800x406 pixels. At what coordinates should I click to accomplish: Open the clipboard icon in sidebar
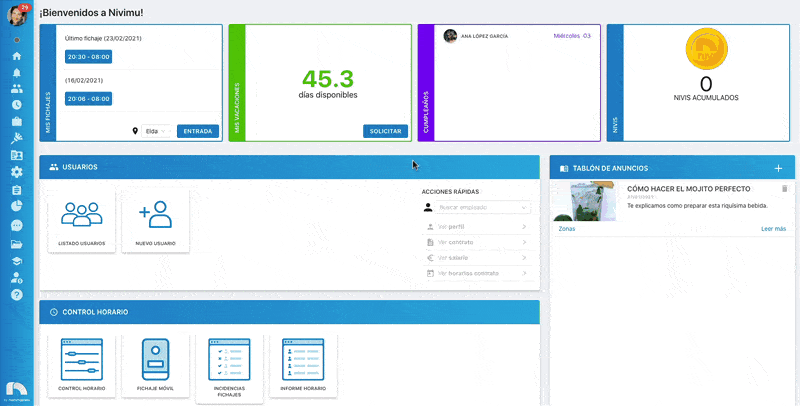click(16, 190)
